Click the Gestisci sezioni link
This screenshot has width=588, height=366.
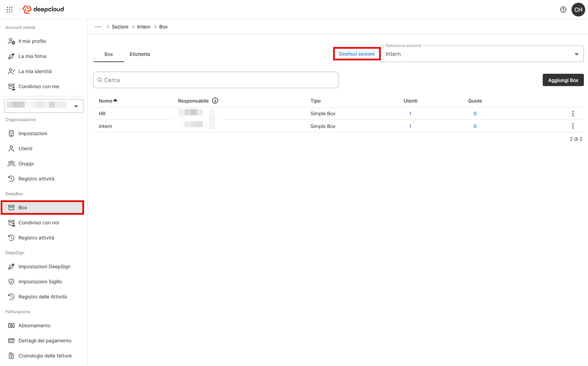pos(356,54)
